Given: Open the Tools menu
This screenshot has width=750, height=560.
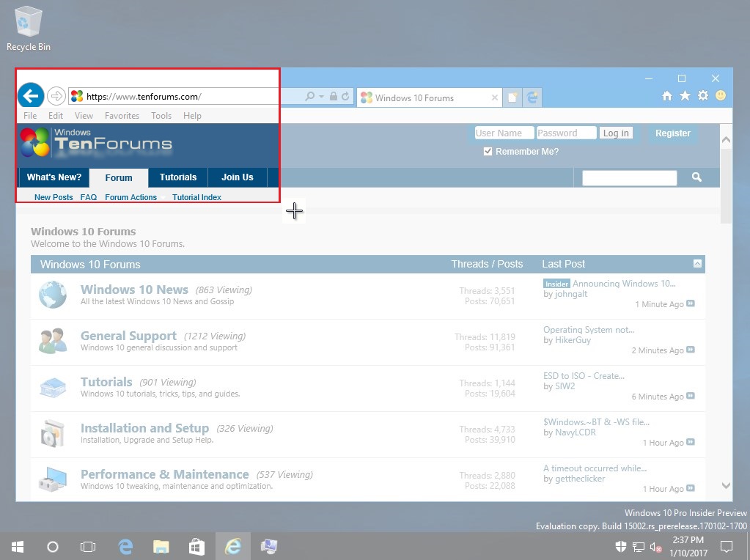Looking at the screenshot, I should coord(161,116).
